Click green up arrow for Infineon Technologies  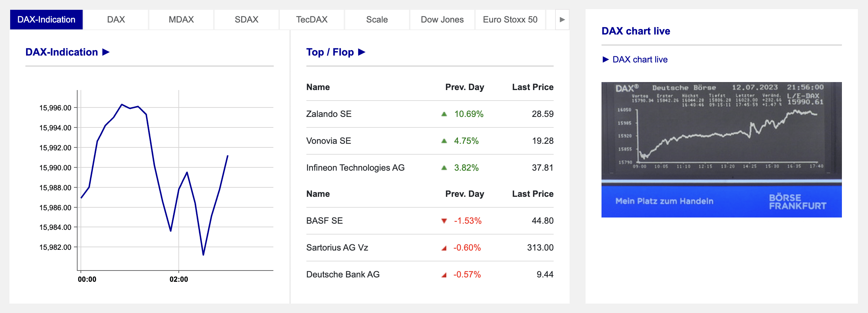444,168
